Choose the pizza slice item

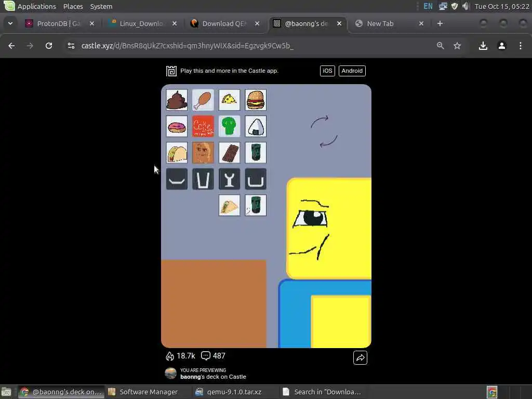click(x=229, y=100)
